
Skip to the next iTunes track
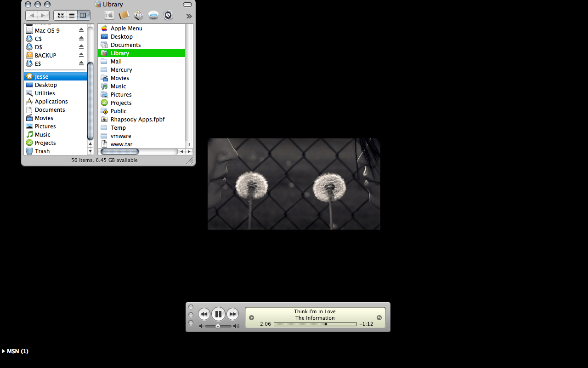(x=233, y=314)
